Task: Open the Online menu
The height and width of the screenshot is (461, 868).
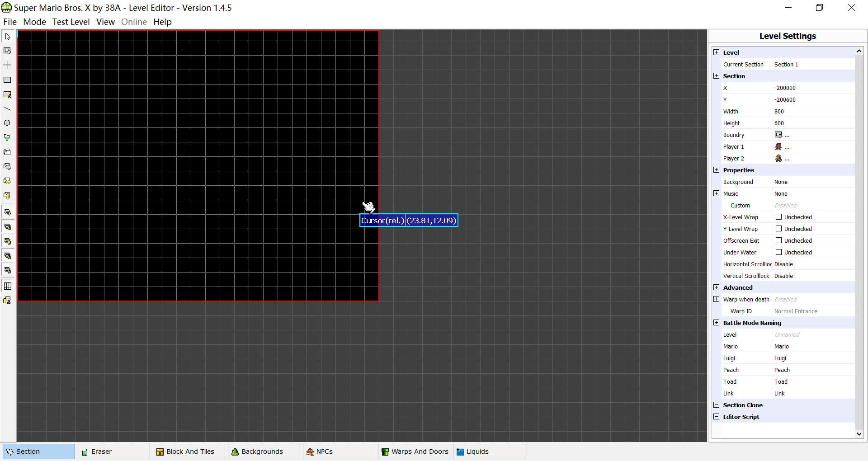Action: click(x=134, y=22)
